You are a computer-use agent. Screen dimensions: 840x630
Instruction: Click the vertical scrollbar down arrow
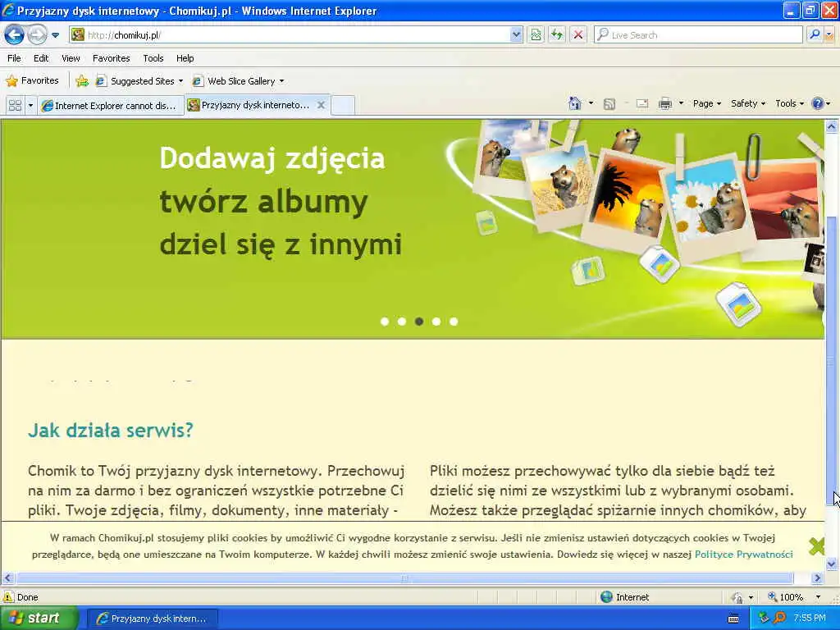(832, 564)
